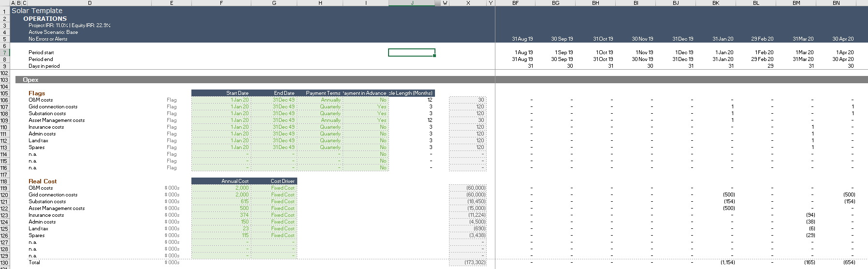Screen dimensions: 868x269
Task: Click the grey 'Opex' section header
Action: pos(30,80)
